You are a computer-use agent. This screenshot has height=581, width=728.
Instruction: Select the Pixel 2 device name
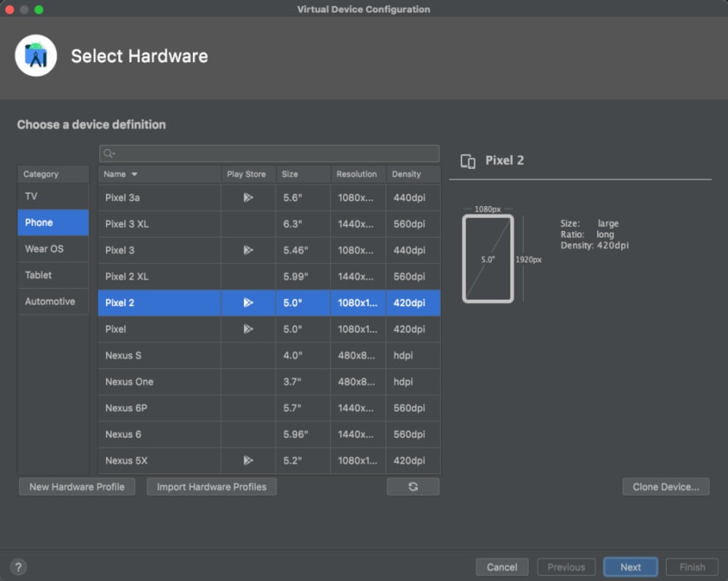(x=120, y=303)
